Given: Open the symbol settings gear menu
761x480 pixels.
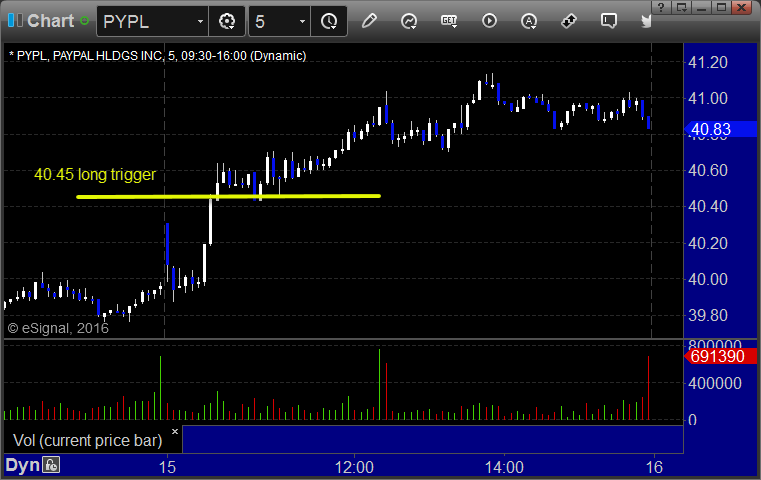Looking at the screenshot, I should pos(227,21).
